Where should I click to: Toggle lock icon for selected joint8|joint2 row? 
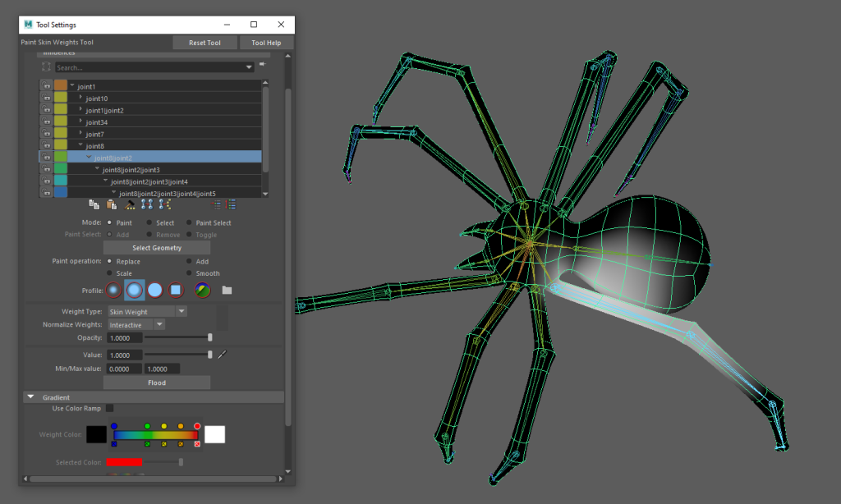pyautogui.click(x=47, y=157)
